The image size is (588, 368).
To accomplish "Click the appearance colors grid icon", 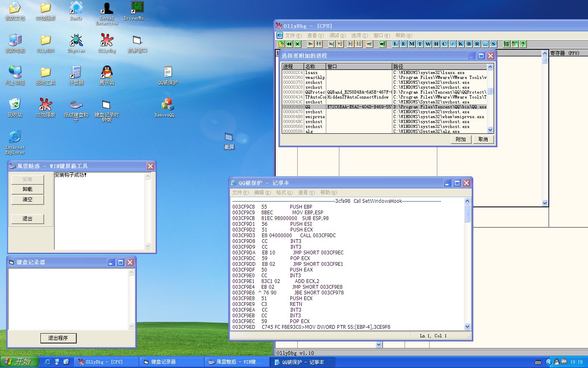I will 514,44.
